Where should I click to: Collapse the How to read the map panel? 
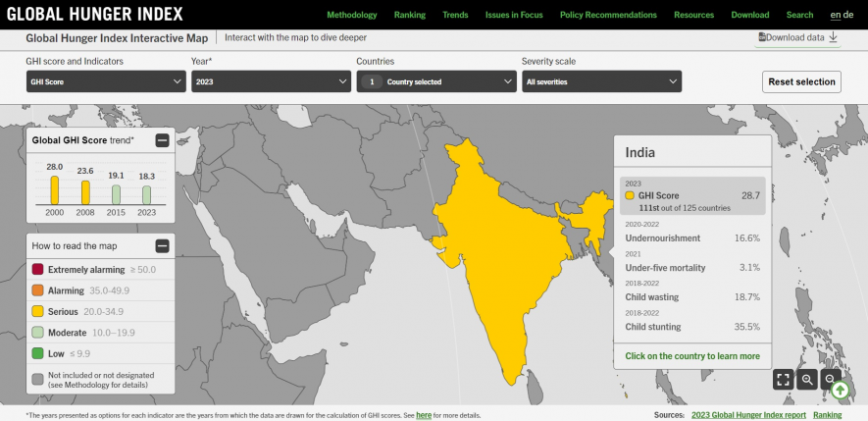[x=162, y=246]
